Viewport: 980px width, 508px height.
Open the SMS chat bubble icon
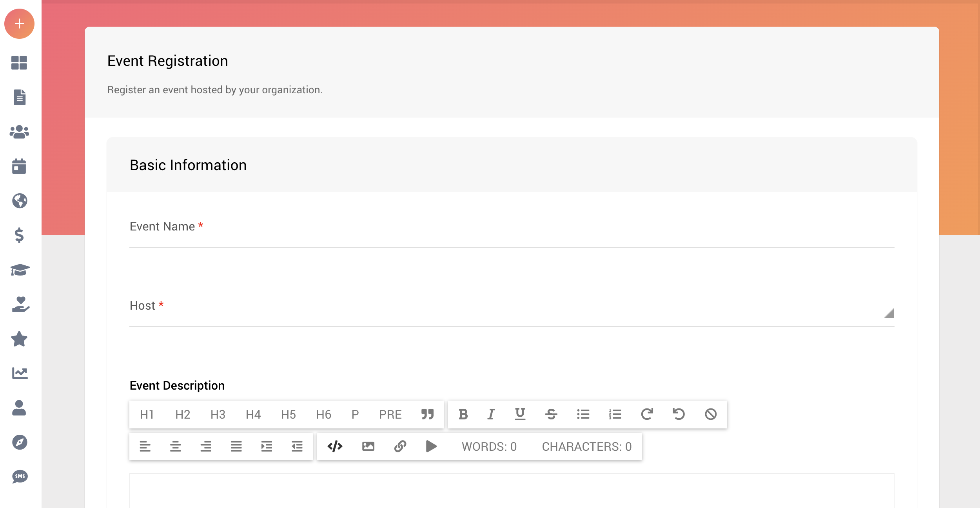(x=20, y=477)
